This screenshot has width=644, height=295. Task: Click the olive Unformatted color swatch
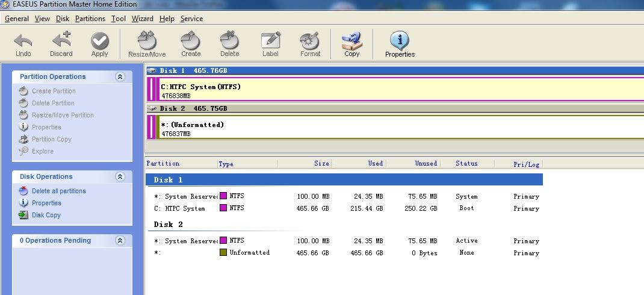coord(223,252)
